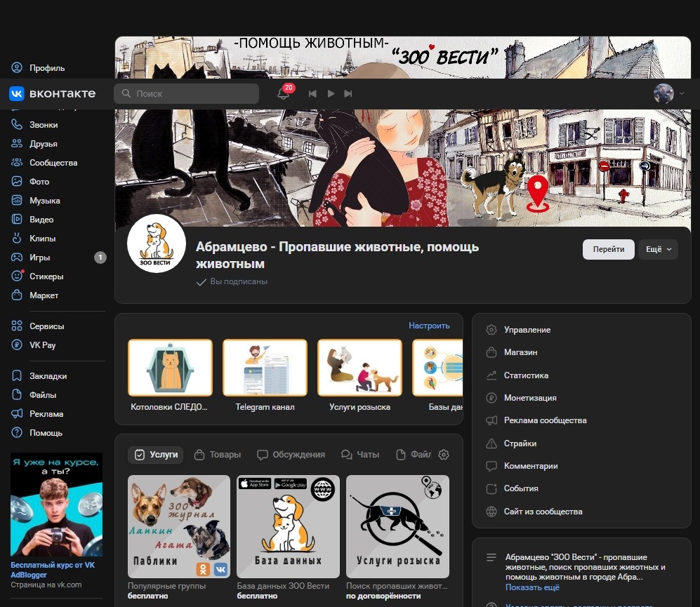Screen dimensions: 700x607
Task: Open Stickers (Стикеры) section
Action: [x=37, y=276]
